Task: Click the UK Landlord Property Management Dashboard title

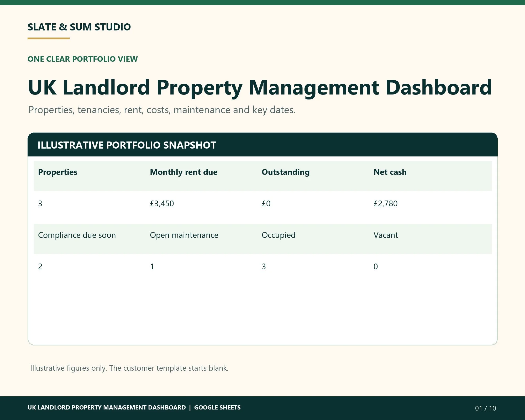Action: point(260,88)
